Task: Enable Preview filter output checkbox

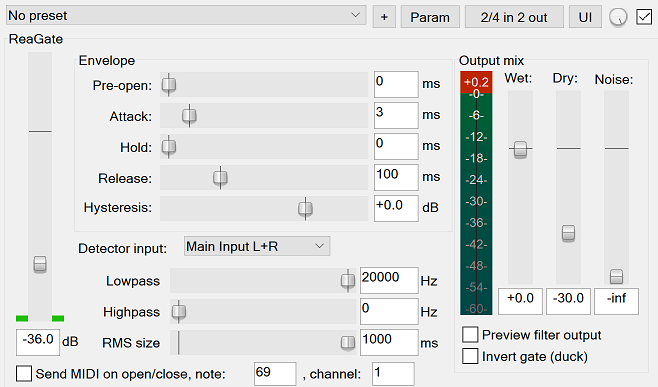Action: coord(470,335)
